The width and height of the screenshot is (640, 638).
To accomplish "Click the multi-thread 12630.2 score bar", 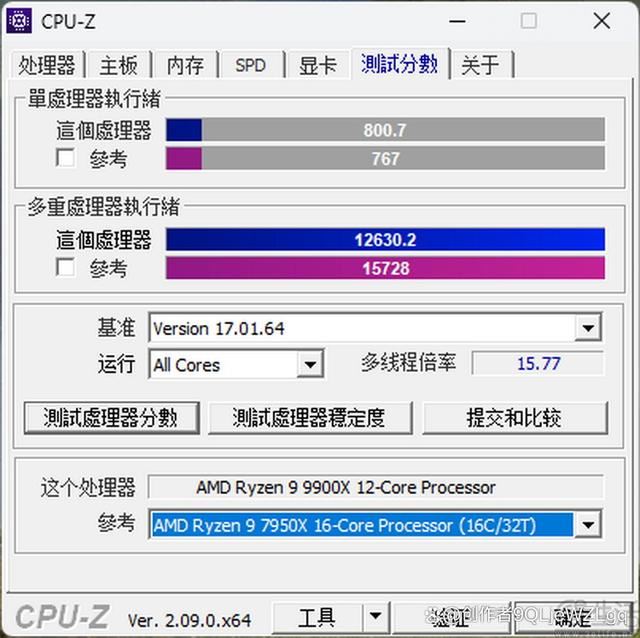I will tap(385, 239).
